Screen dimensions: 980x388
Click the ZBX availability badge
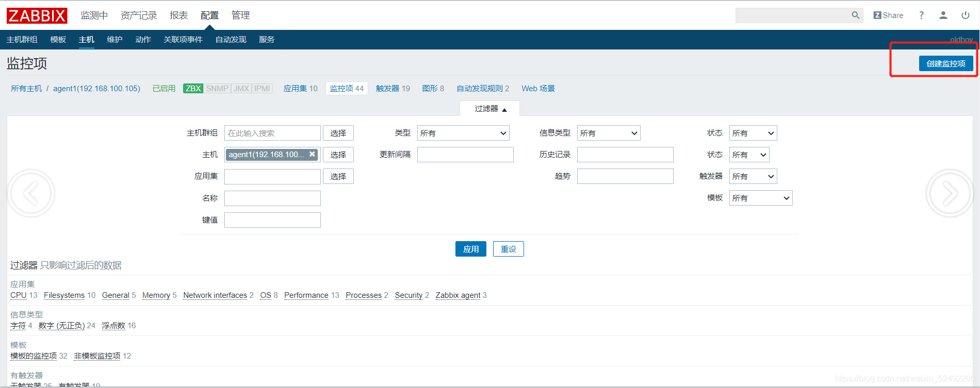[x=193, y=89]
